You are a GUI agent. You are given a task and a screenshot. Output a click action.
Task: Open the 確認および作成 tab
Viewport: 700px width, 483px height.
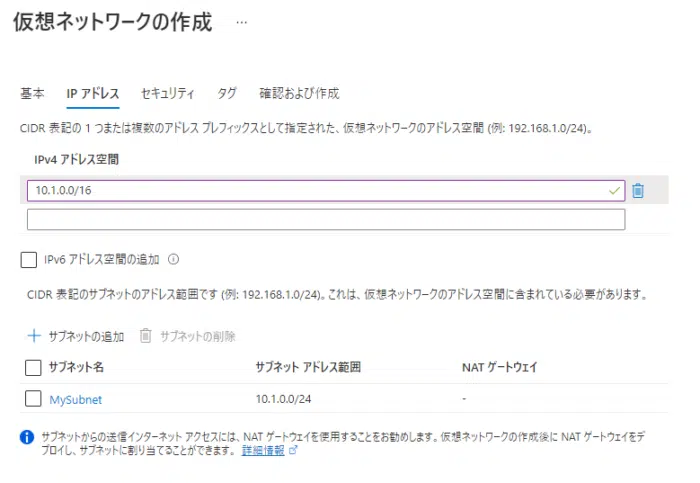pos(299,93)
